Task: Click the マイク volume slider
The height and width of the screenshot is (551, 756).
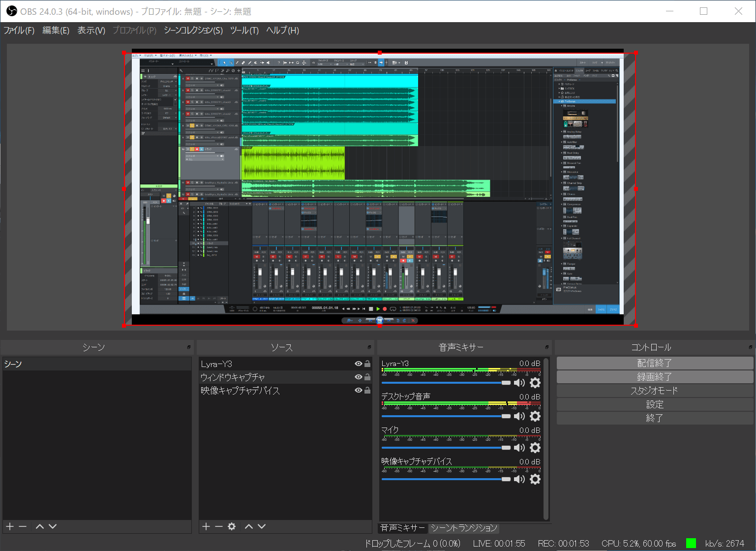Action: (x=446, y=448)
